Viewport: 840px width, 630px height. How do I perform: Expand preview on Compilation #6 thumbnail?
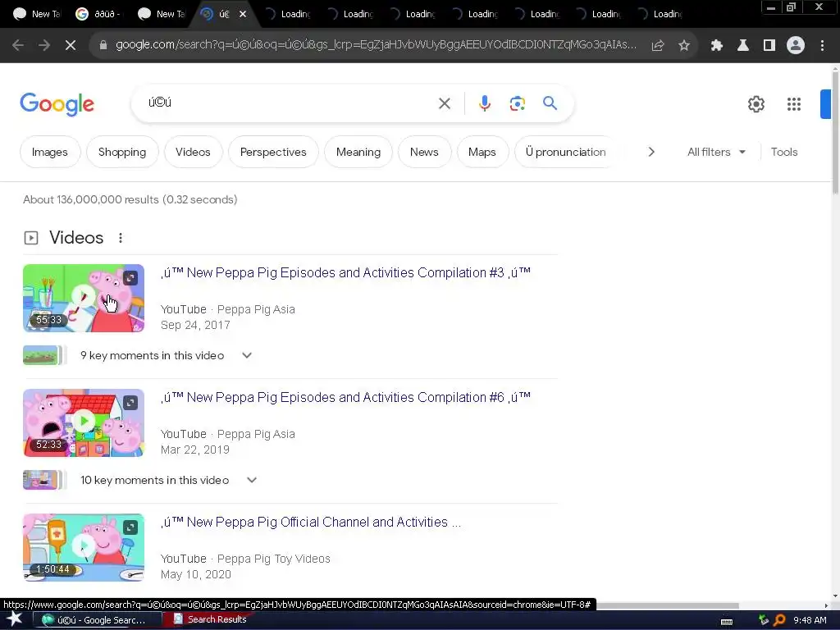130,403
